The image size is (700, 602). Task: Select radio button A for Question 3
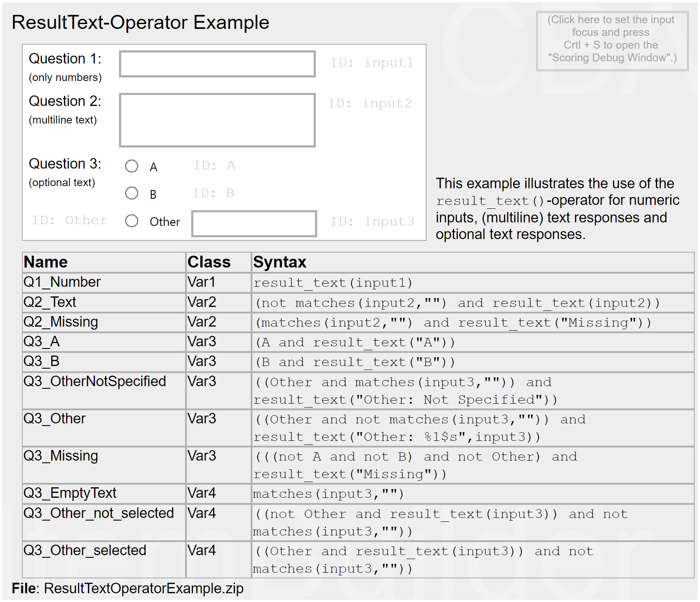point(132,166)
